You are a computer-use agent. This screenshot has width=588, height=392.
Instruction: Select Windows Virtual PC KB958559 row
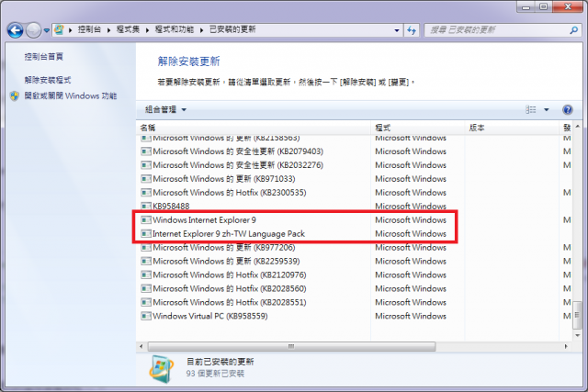[354, 317]
